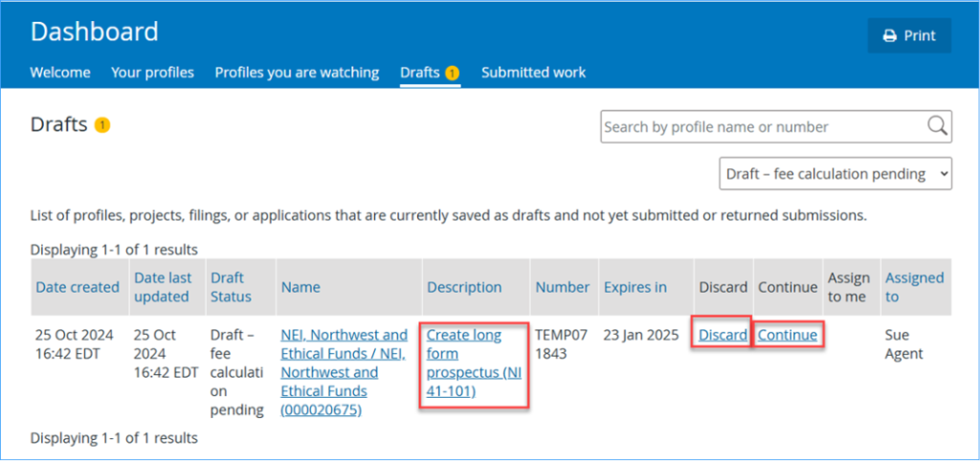Go to Submitted work tab
Screen dimensions: 980x461
coord(533,73)
